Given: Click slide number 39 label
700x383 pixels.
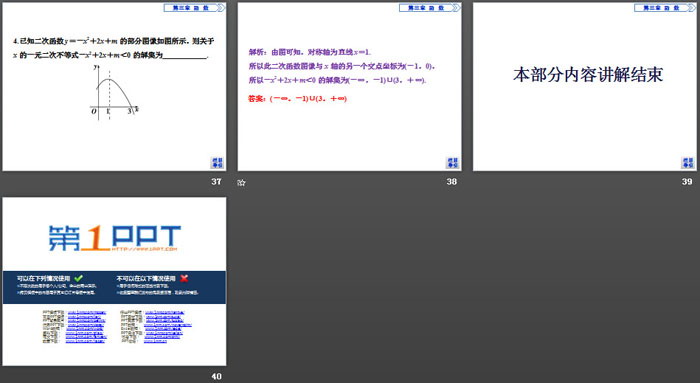Looking at the screenshot, I should point(687,182).
